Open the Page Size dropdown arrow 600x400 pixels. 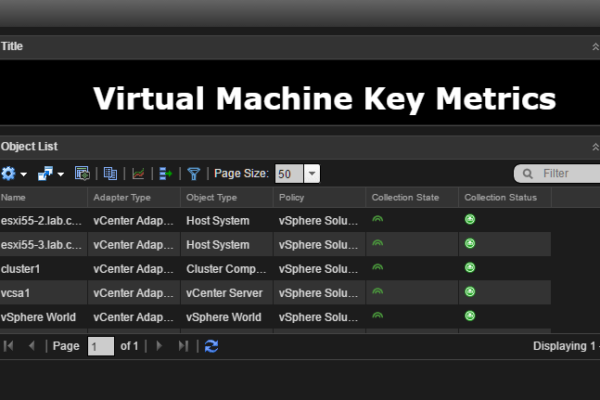click(312, 174)
